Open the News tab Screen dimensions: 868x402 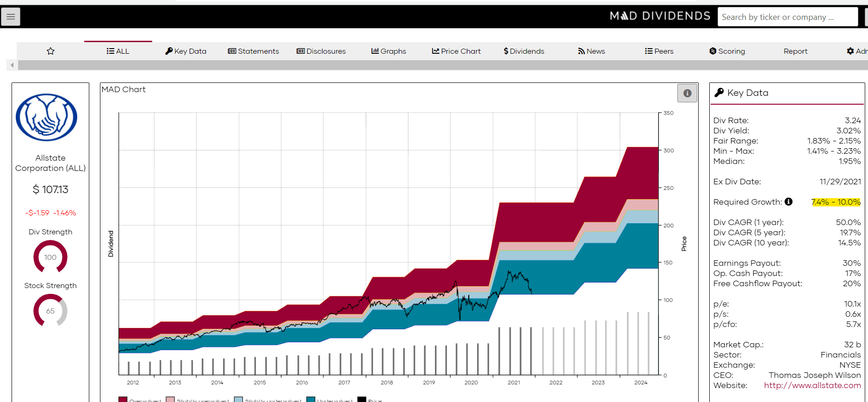tap(591, 51)
